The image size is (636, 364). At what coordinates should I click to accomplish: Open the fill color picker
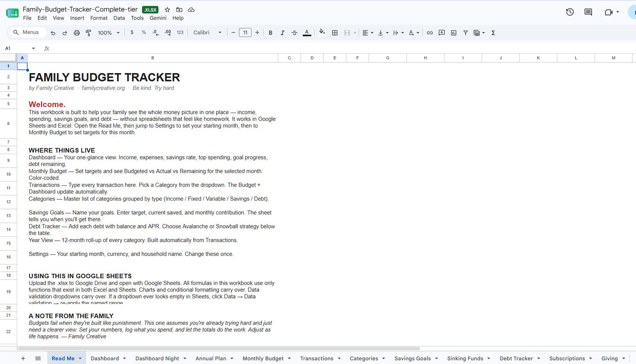pyautogui.click(x=322, y=32)
